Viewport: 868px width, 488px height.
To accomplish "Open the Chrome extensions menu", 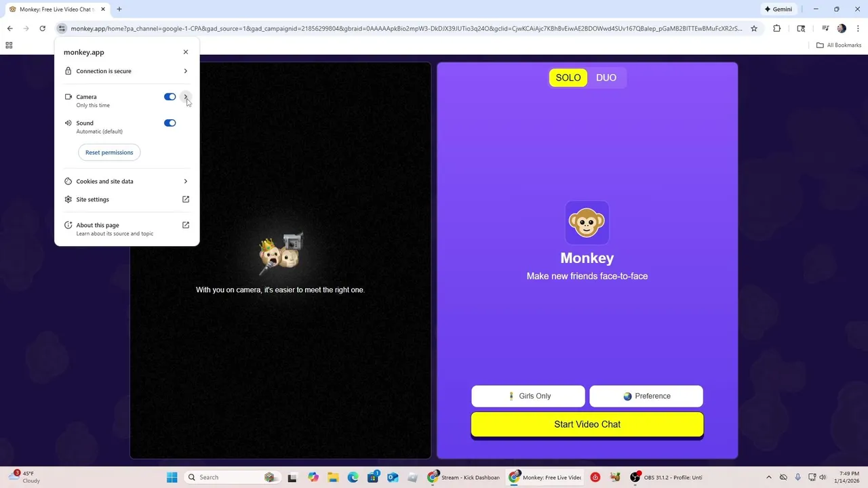I will point(777,28).
